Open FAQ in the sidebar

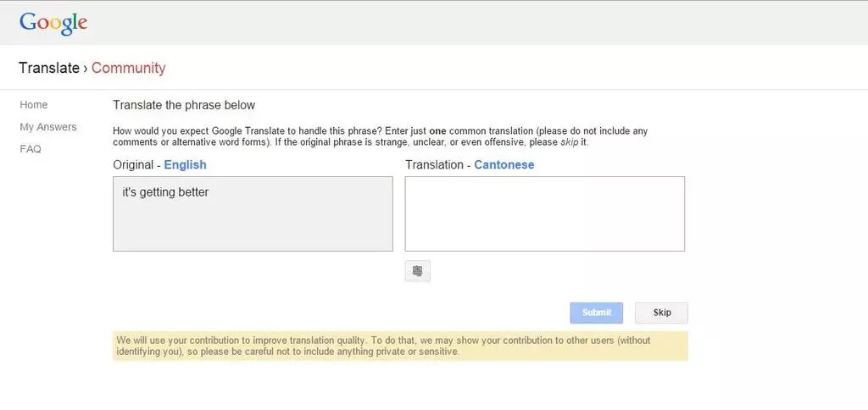[31, 149]
